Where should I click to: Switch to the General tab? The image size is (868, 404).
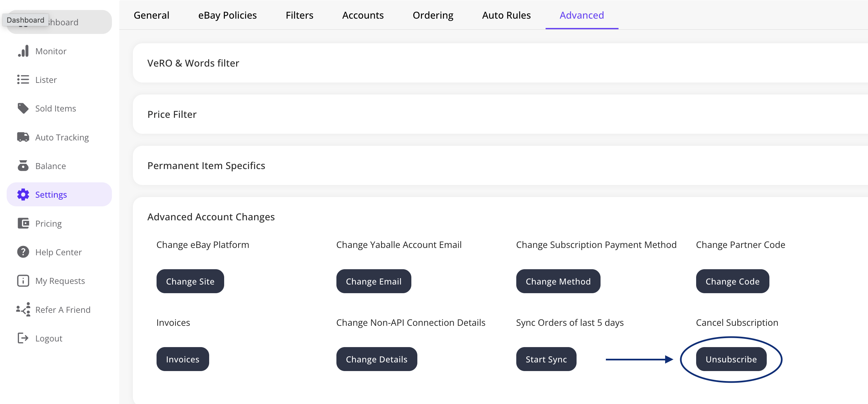tap(151, 15)
